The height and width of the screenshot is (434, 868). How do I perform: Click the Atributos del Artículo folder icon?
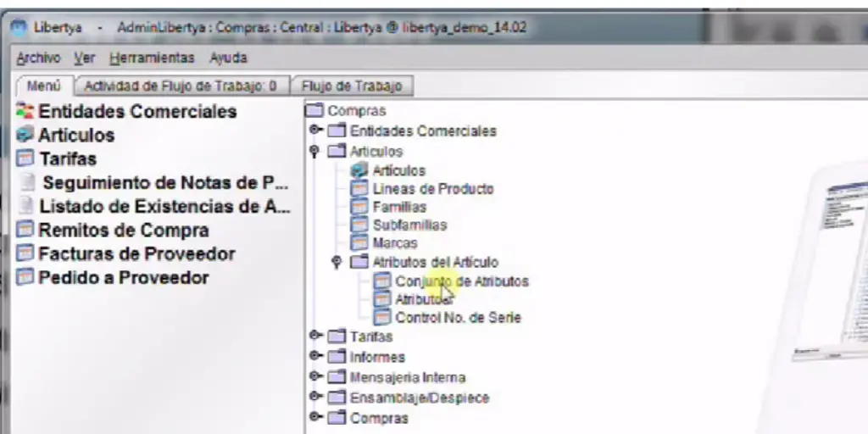pos(359,262)
